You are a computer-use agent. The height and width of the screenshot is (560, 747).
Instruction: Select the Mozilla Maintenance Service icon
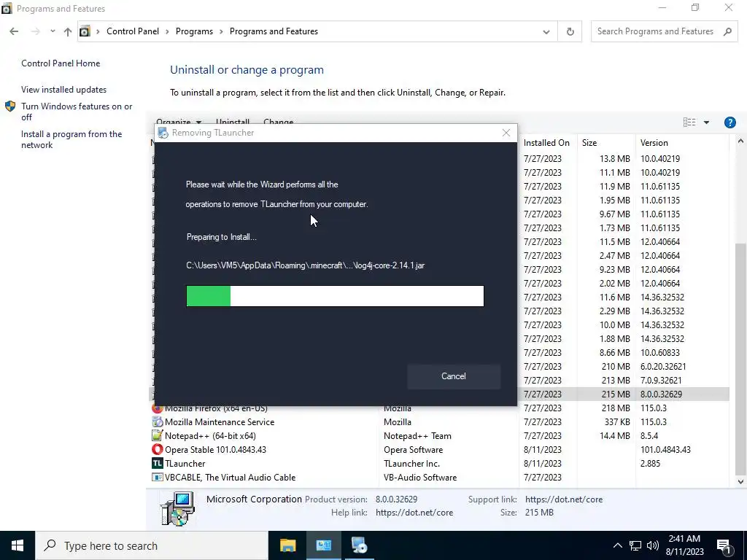coord(158,422)
